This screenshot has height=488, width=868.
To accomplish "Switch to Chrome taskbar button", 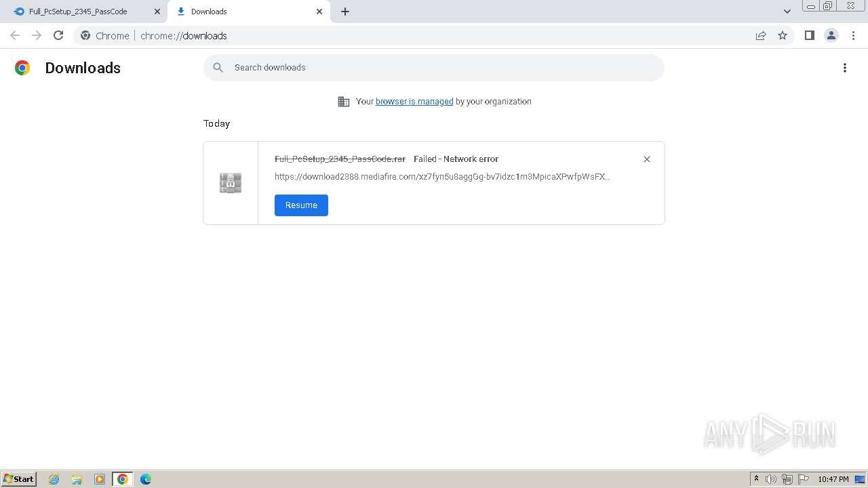I will point(123,479).
